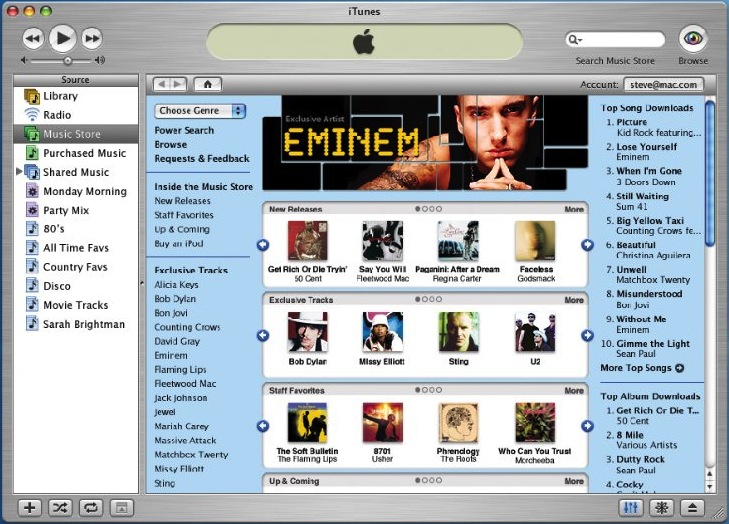Open the Faceless Godsmack album cover
The width and height of the screenshot is (729, 524).
click(x=535, y=240)
